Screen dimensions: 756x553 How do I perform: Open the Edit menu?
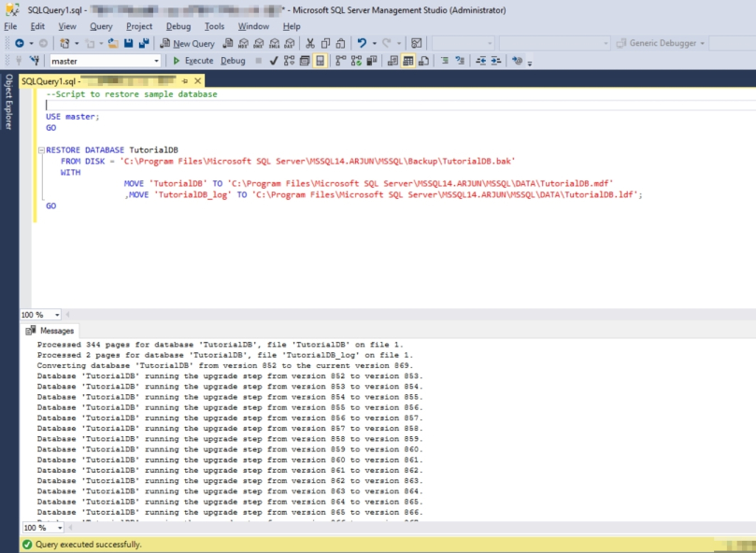tap(37, 26)
